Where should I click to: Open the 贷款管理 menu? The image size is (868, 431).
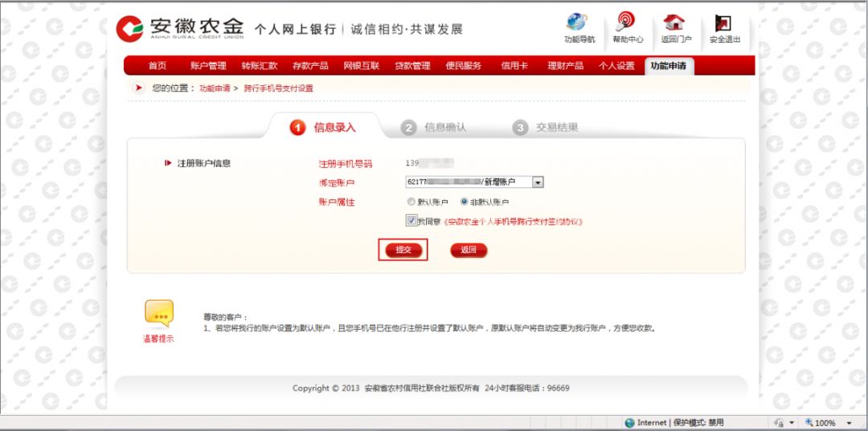[x=412, y=66]
